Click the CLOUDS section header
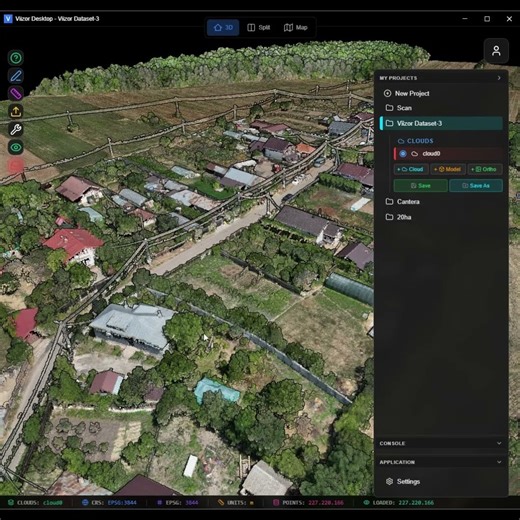Screen dimensions: 520x520 click(x=415, y=141)
